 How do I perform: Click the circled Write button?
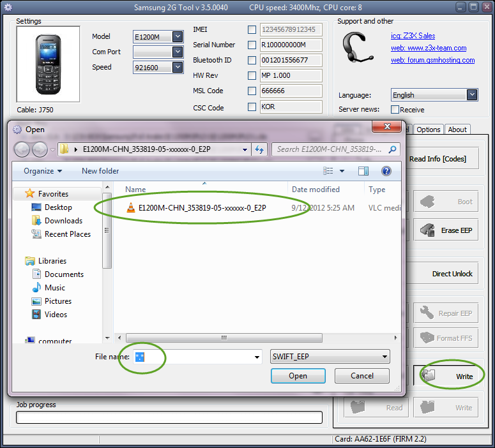coord(446,376)
